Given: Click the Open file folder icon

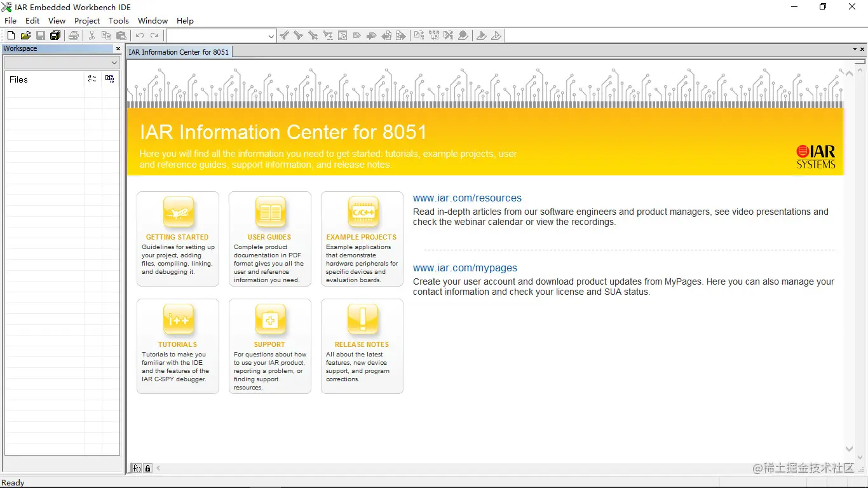Looking at the screenshot, I should [x=25, y=36].
